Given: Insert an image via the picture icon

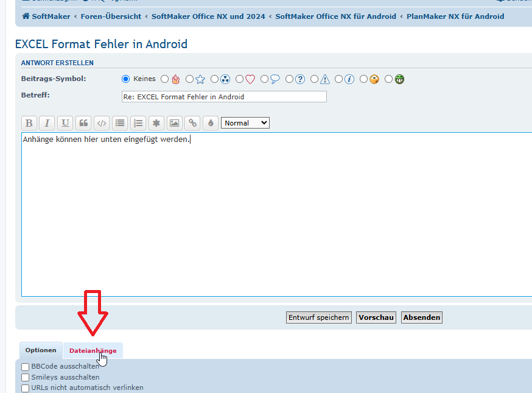Looking at the screenshot, I should (175, 123).
